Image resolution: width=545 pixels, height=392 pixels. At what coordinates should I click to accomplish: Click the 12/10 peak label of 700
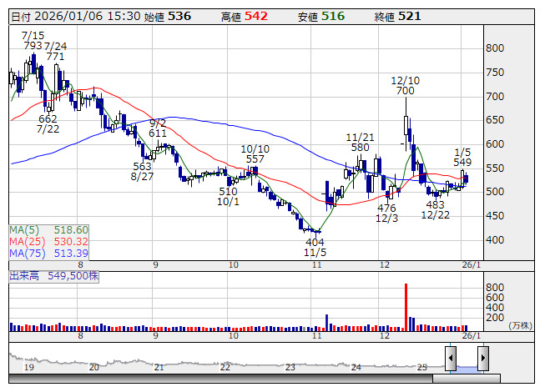pos(406,85)
